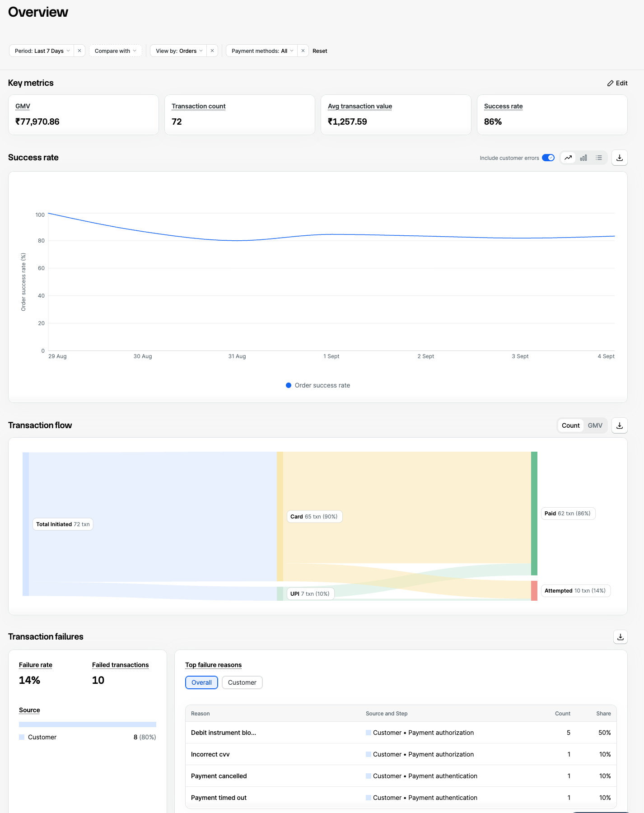Switch Success rate to bar chart view
The image size is (644, 813).
pos(583,158)
